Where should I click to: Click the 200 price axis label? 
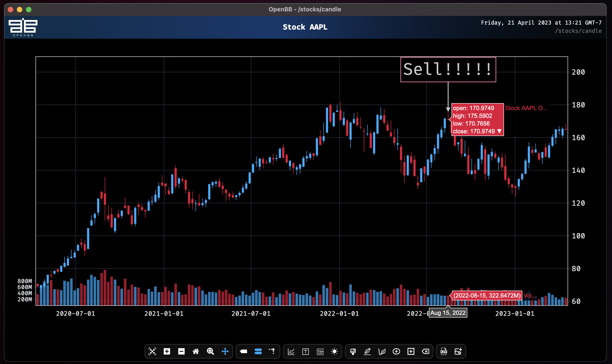(578, 72)
